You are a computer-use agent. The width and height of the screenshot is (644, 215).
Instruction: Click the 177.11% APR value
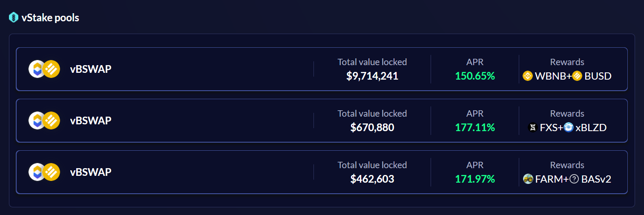click(475, 127)
